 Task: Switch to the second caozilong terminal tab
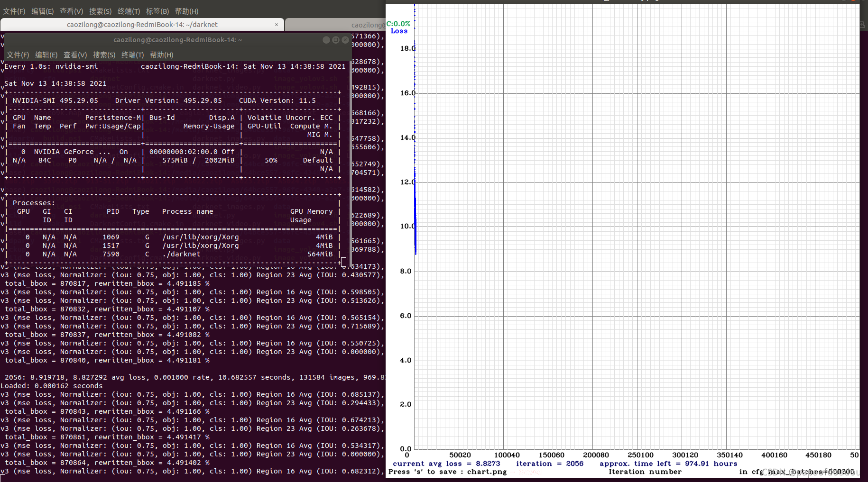(x=336, y=25)
